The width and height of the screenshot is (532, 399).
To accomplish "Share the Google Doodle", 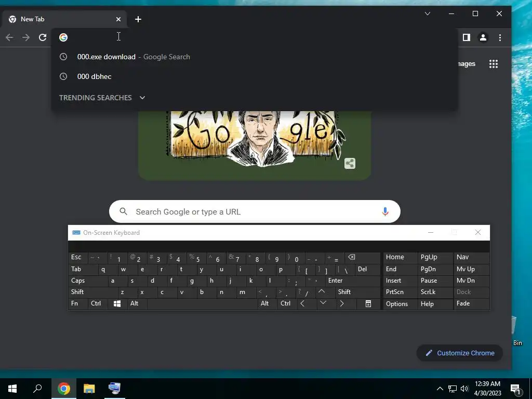I will (350, 164).
